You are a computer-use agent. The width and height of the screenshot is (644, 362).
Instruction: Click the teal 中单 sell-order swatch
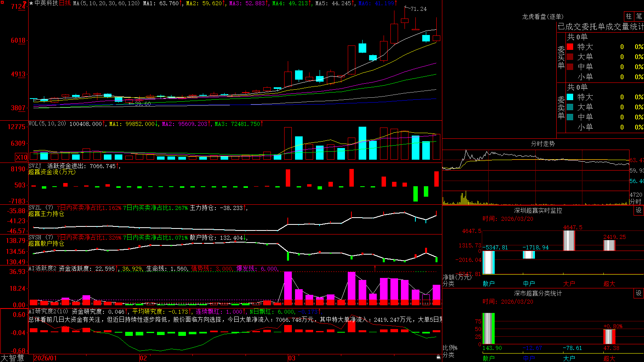tap(570, 117)
